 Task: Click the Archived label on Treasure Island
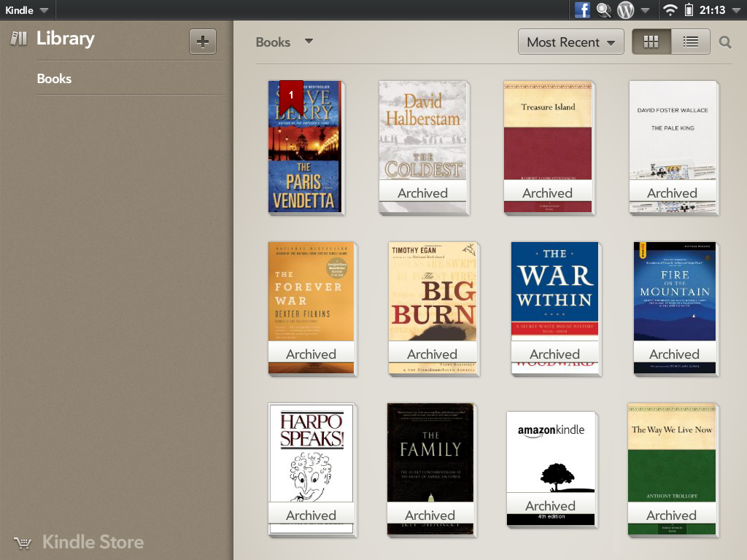548,192
